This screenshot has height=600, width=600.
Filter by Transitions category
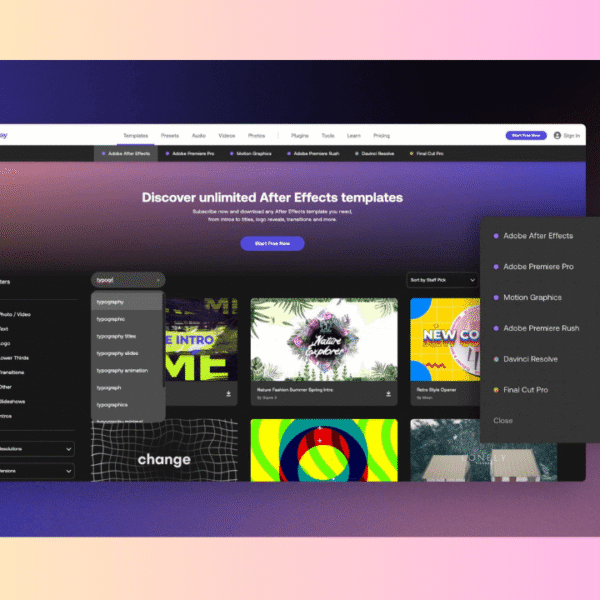coord(12,373)
